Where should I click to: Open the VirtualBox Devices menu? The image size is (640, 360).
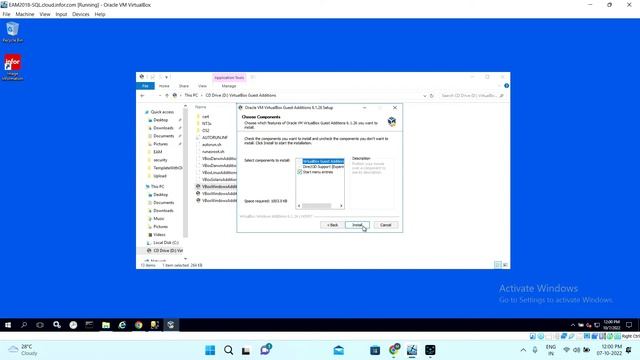[x=80, y=14]
